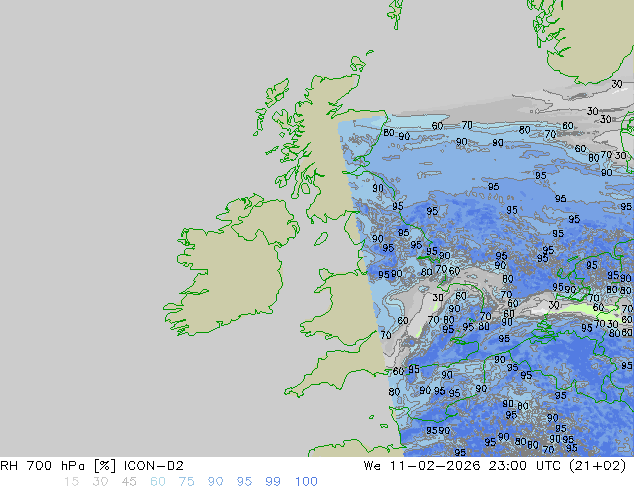Select the 100 value in the legend
This screenshot has width=634, height=490.
coord(306,482)
